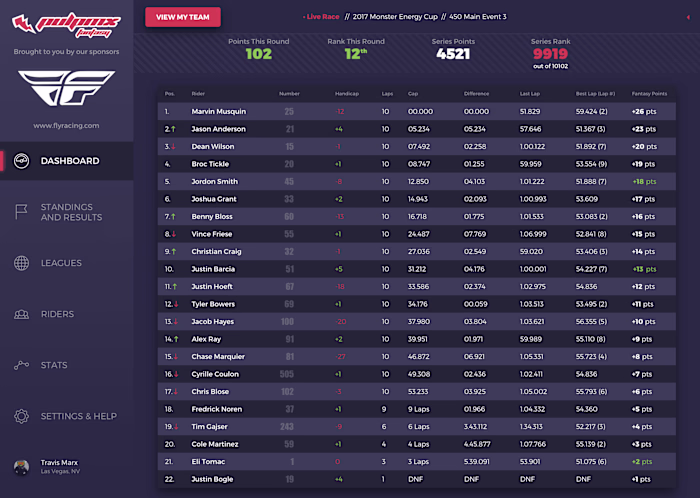Screen dimensions: 700x498
Task: Select rider Vince Friese
Action: (x=212, y=234)
